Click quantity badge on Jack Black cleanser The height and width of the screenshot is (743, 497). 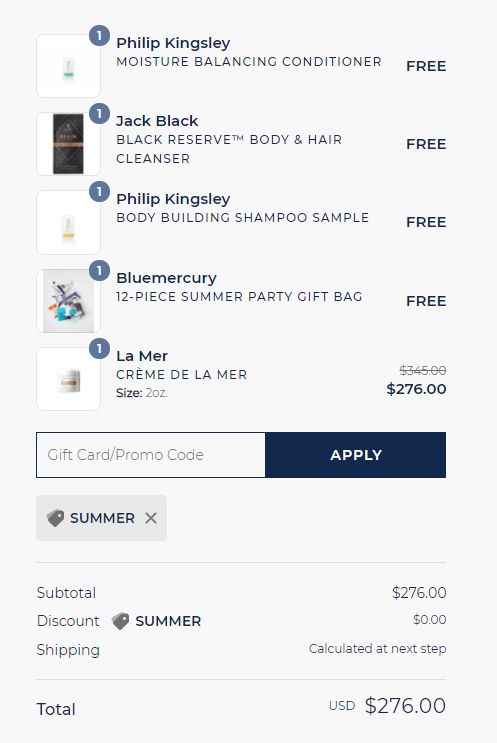(x=99, y=114)
